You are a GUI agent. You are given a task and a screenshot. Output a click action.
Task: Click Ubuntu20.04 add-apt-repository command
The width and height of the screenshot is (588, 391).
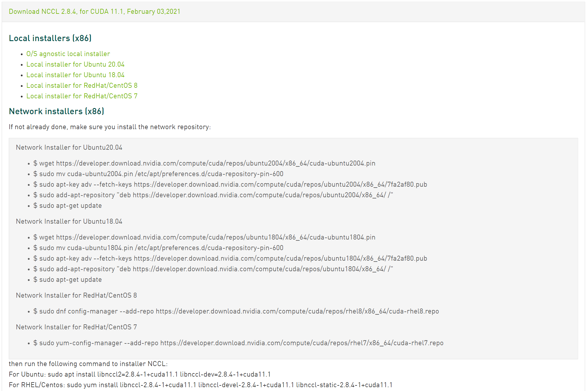coord(213,195)
